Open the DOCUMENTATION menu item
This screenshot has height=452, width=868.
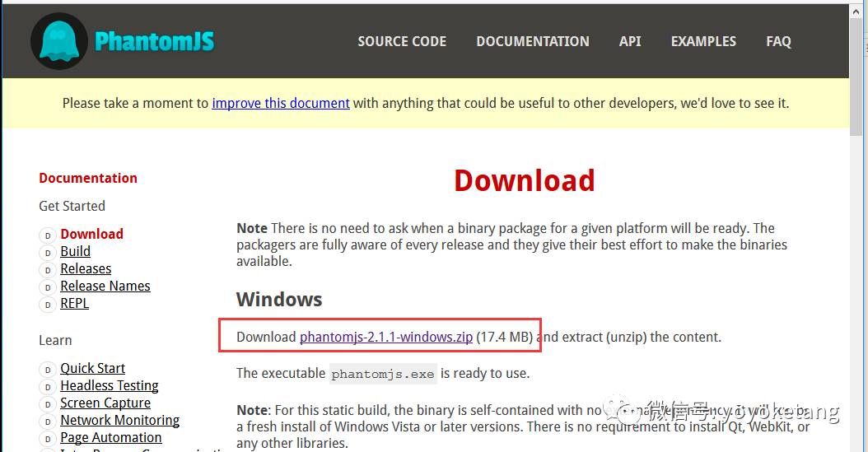click(533, 41)
